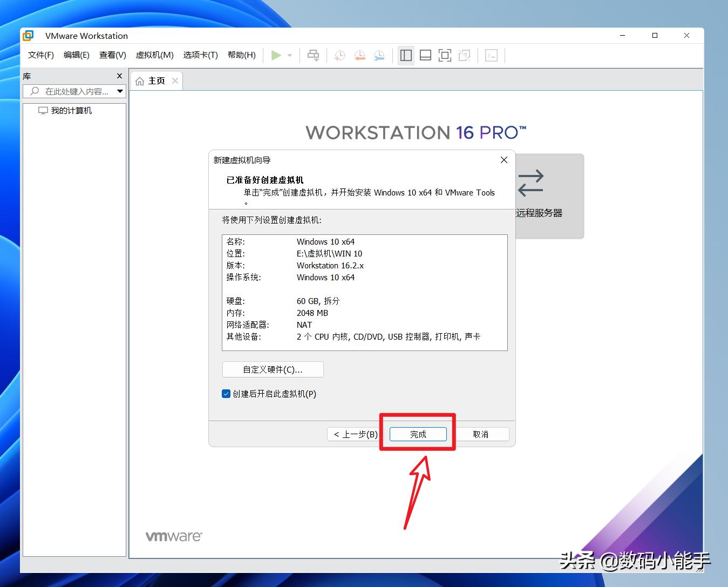Open the 帮助(H) menu
The image size is (728, 587).
tap(241, 55)
